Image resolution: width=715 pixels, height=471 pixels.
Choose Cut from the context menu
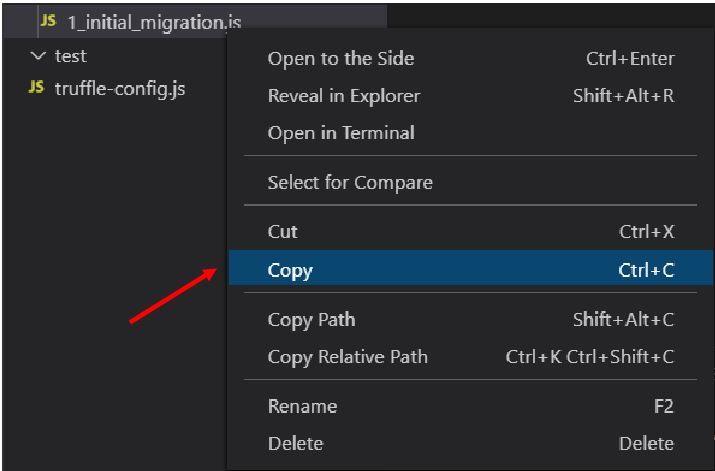[283, 231]
